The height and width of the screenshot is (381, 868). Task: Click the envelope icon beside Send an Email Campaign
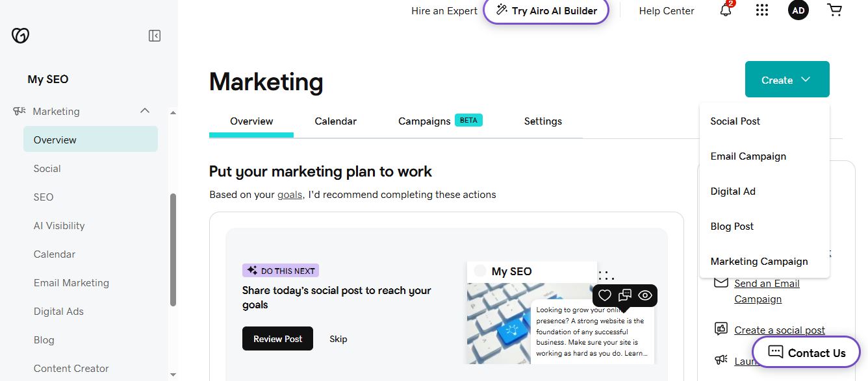pos(721,282)
